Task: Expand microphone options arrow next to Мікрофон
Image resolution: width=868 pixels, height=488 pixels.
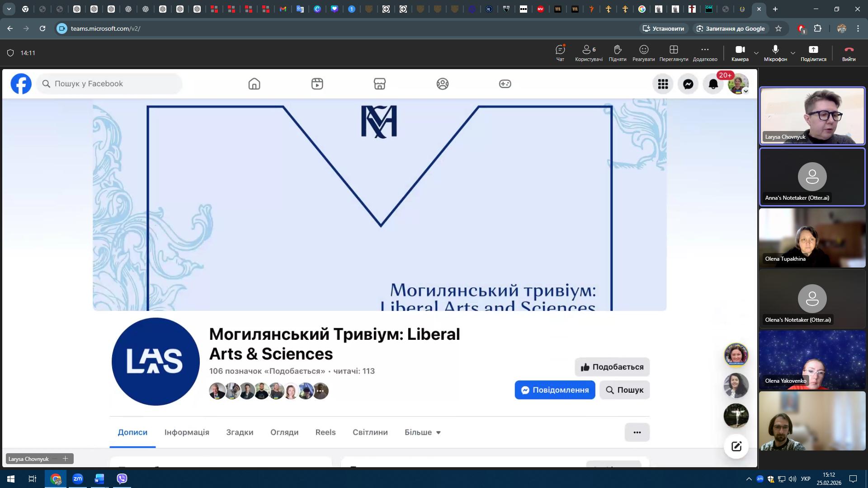Action: click(x=793, y=53)
